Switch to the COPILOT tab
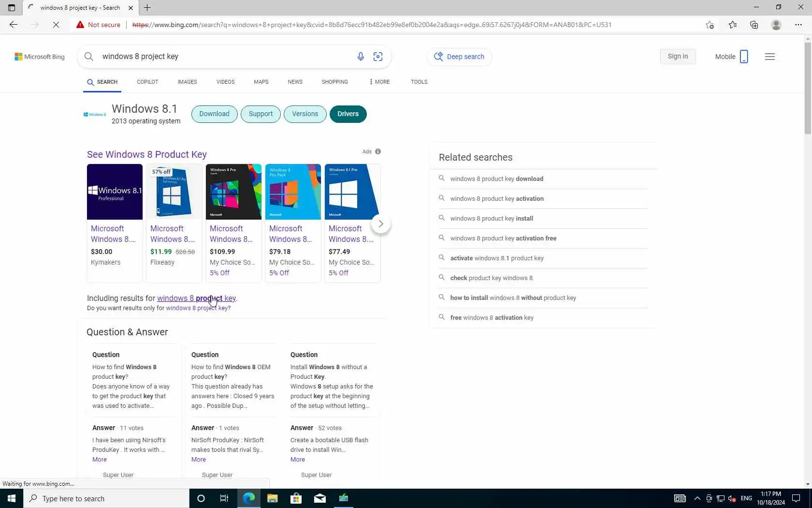The width and height of the screenshot is (812, 508). (147, 82)
